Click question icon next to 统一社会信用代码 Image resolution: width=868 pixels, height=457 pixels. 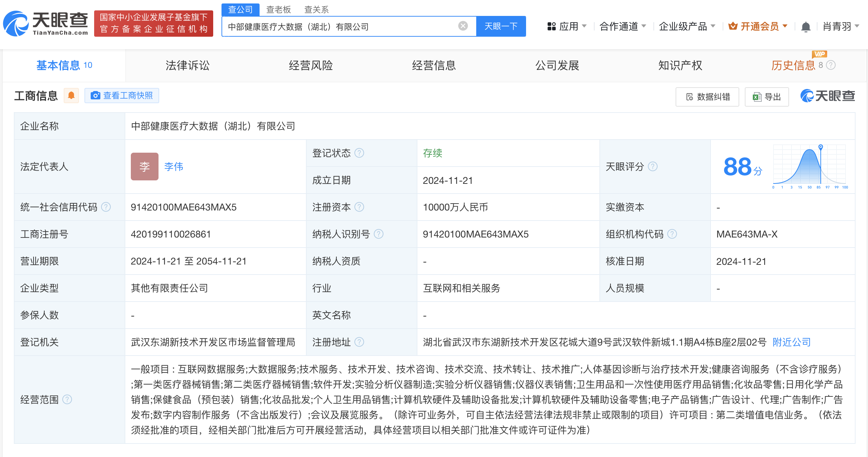(x=106, y=207)
